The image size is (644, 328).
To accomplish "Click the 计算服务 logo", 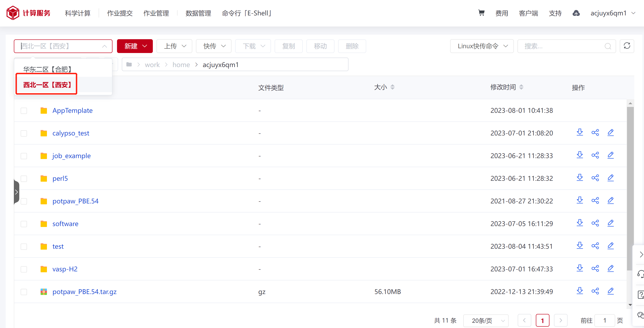I will coord(28,13).
